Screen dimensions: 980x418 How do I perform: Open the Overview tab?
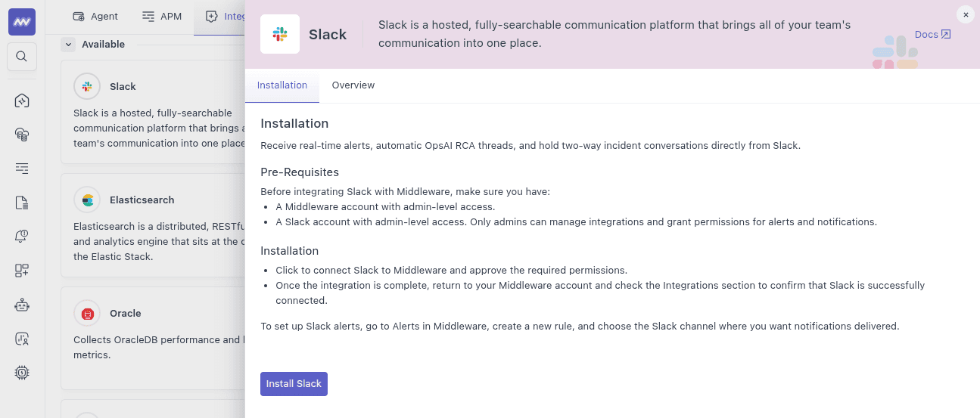click(353, 85)
